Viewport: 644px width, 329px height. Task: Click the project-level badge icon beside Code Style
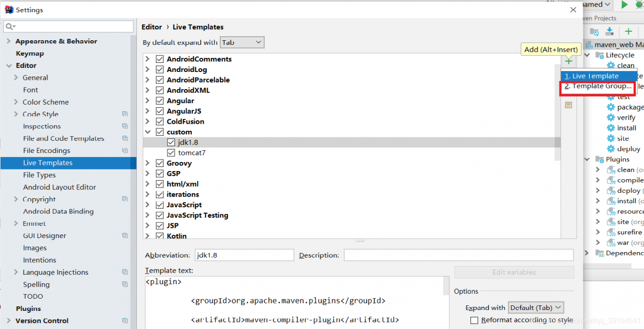click(125, 114)
